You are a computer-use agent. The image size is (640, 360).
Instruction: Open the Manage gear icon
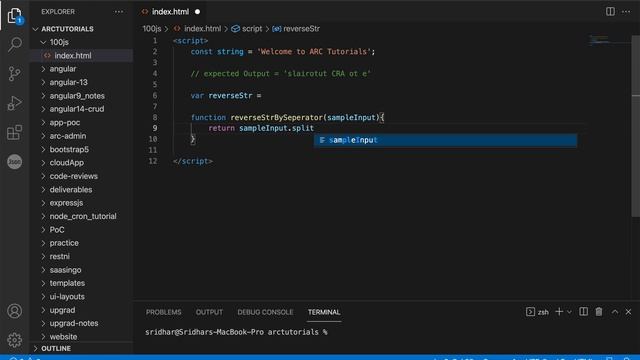[15, 340]
